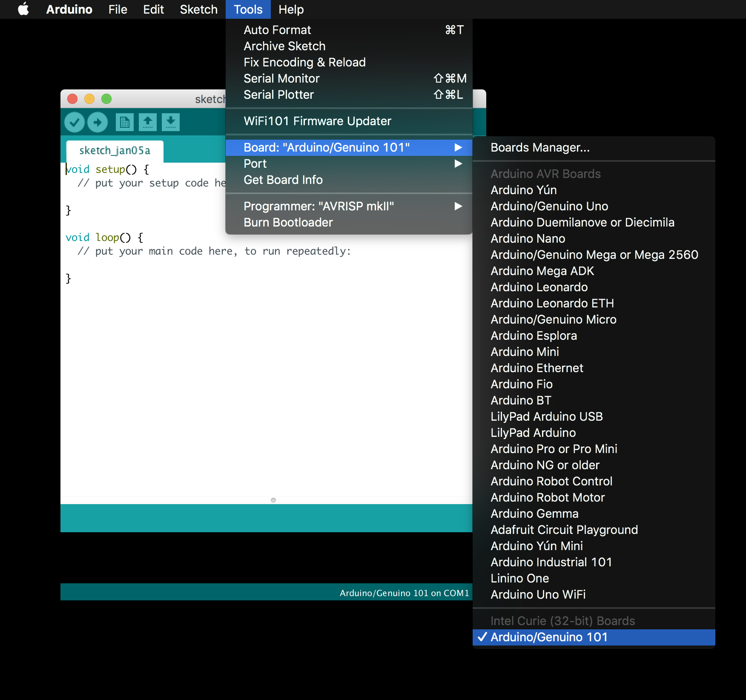This screenshot has width=746, height=700.
Task: Click the checked Arduino/Genuino 101 board
Action: (x=594, y=637)
